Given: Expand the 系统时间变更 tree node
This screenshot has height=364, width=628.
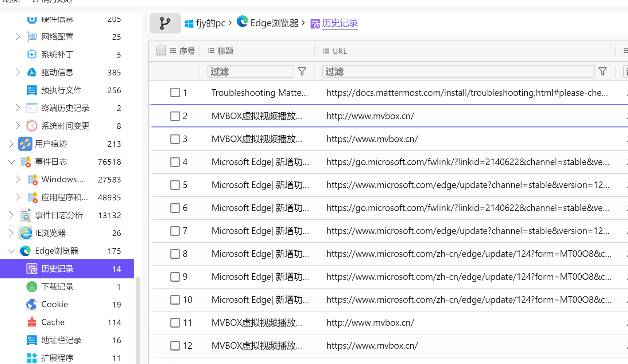Looking at the screenshot, I should 18,126.
